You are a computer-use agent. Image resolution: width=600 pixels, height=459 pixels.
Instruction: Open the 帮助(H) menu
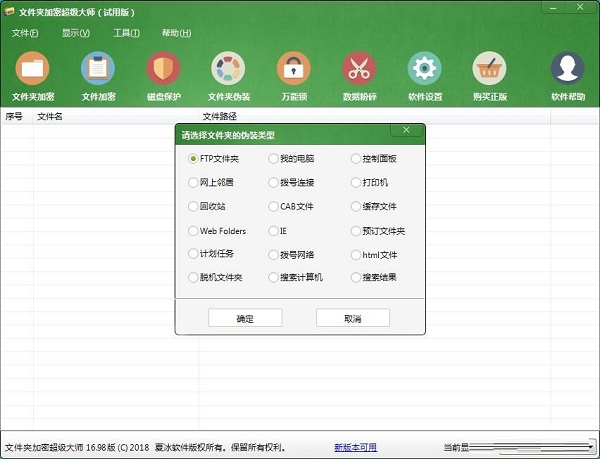(x=176, y=33)
